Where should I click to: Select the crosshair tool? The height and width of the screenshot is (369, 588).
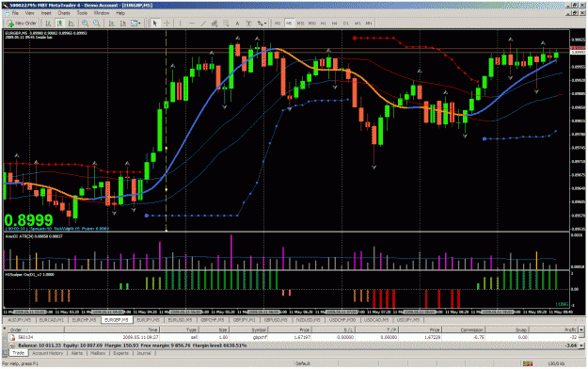point(167,24)
